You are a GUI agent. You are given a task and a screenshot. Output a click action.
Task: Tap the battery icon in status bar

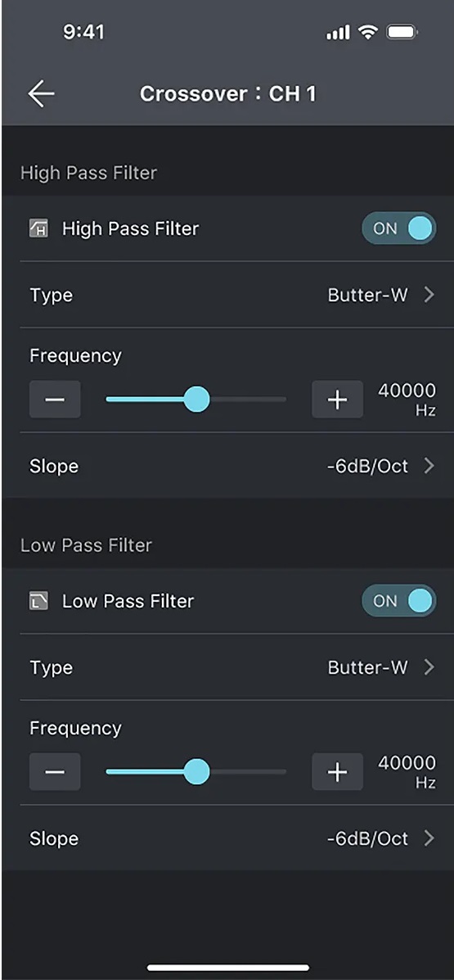tap(402, 33)
